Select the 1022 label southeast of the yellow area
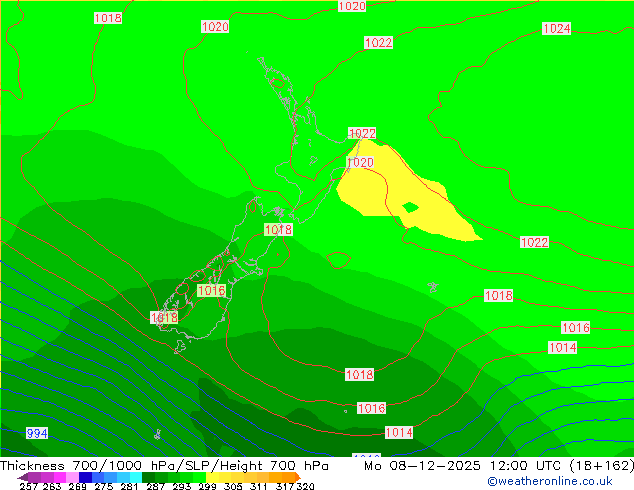 point(535,243)
